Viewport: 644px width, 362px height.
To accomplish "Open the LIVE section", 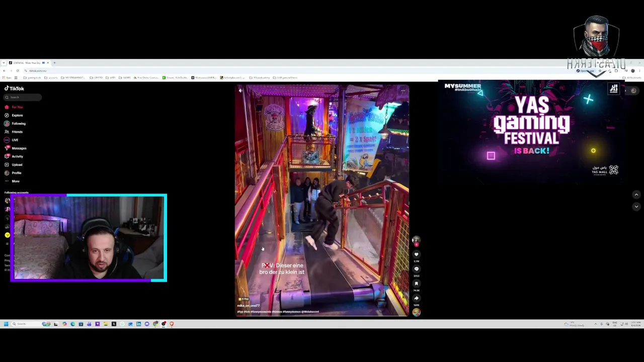I will (x=12, y=140).
